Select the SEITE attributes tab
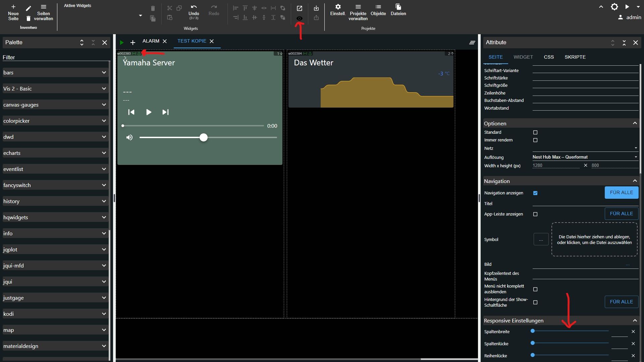Viewport: 644px width, 362px height. pos(495,57)
